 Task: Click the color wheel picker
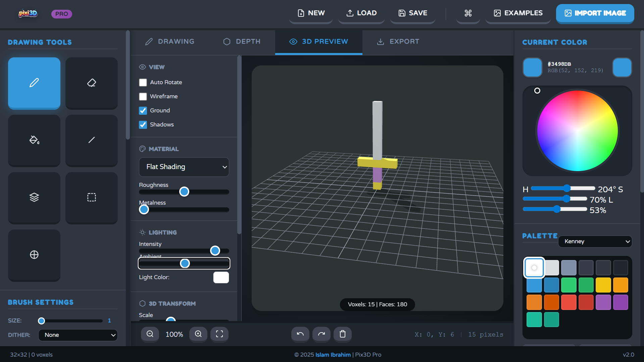(578, 131)
